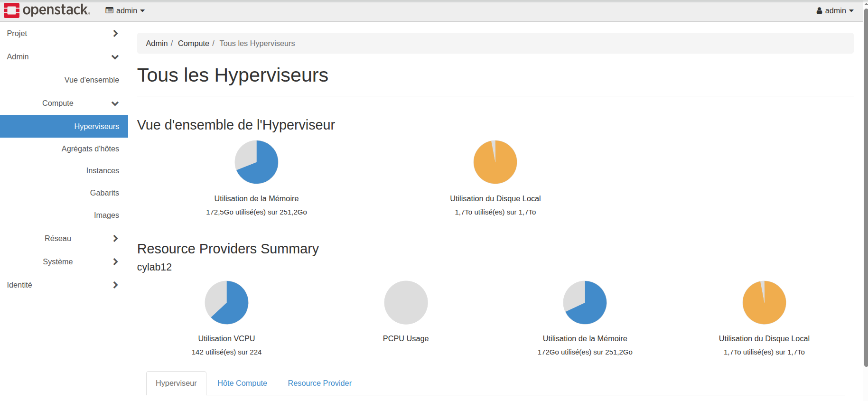Click the Compute breadcrumb link
The width and height of the screenshot is (868, 401).
[x=193, y=43]
